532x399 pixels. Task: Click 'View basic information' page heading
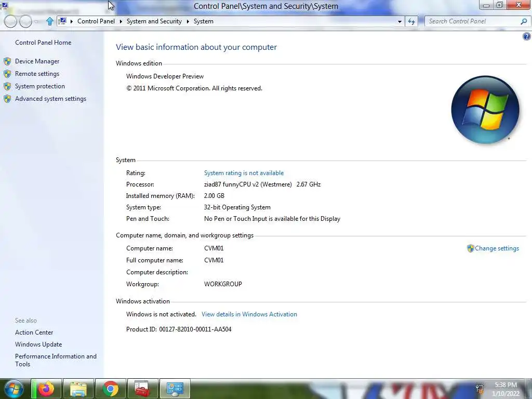196,47
